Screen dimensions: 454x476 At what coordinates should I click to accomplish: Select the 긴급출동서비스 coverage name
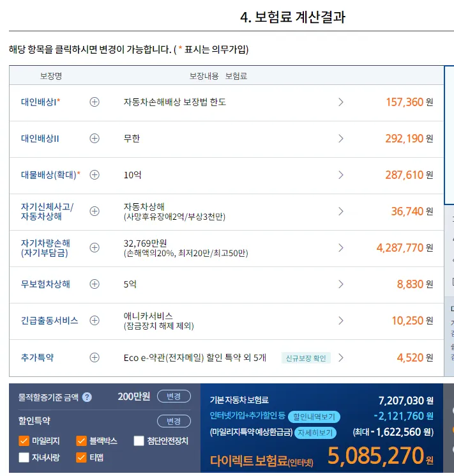[x=49, y=321]
